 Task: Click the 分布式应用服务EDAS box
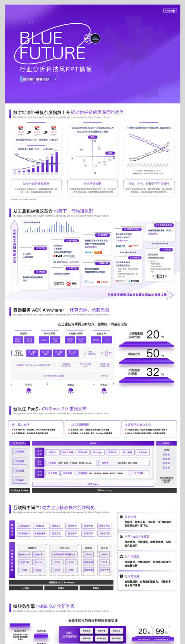click(64, 555)
